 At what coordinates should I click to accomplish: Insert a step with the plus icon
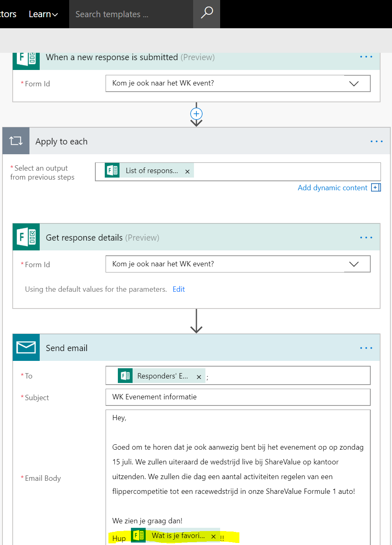196,114
